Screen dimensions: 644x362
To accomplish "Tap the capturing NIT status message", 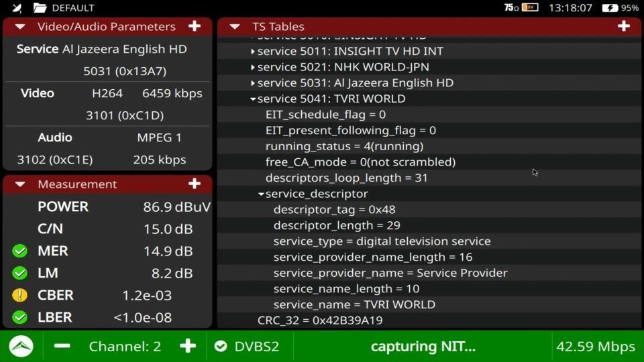I will click(423, 347).
